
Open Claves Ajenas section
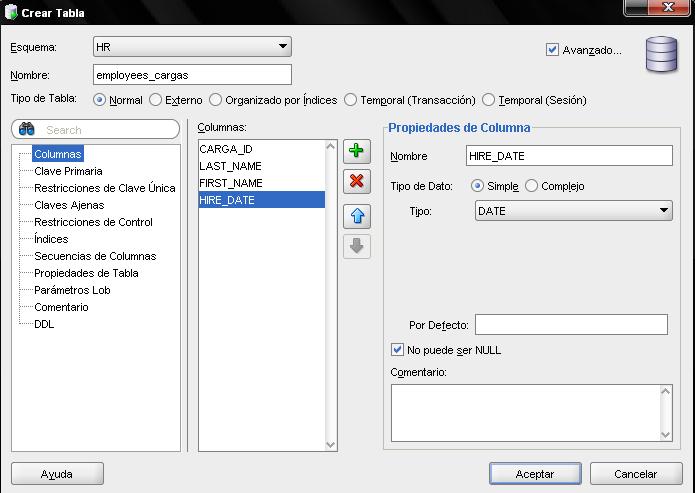point(69,205)
